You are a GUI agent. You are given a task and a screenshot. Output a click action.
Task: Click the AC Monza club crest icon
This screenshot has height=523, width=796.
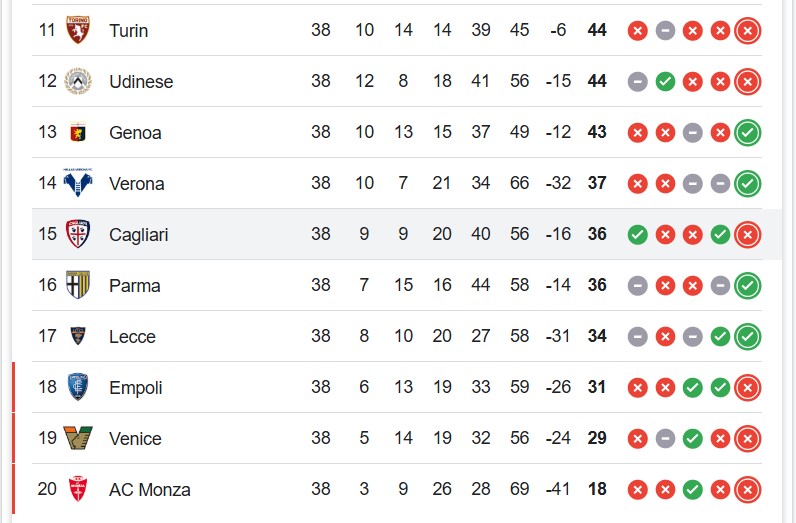click(78, 489)
